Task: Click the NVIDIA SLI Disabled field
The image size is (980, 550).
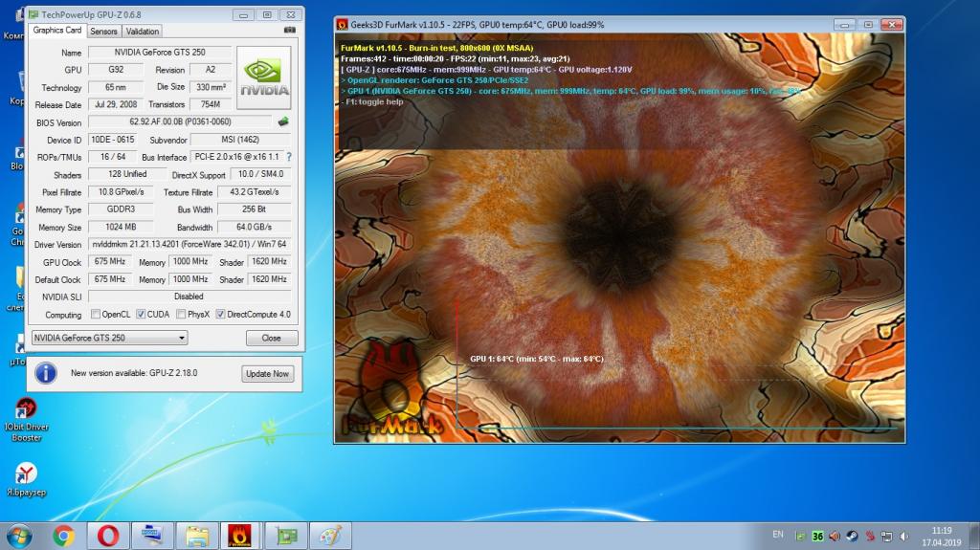Action: click(x=189, y=297)
